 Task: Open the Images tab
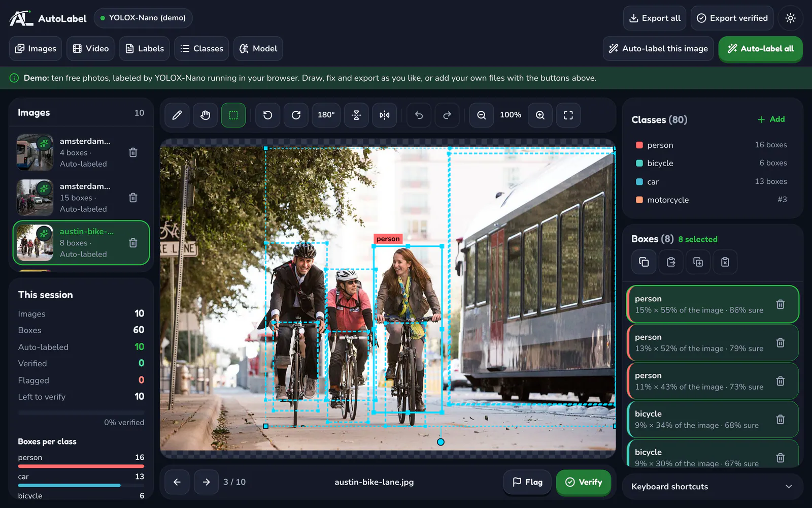click(x=36, y=49)
